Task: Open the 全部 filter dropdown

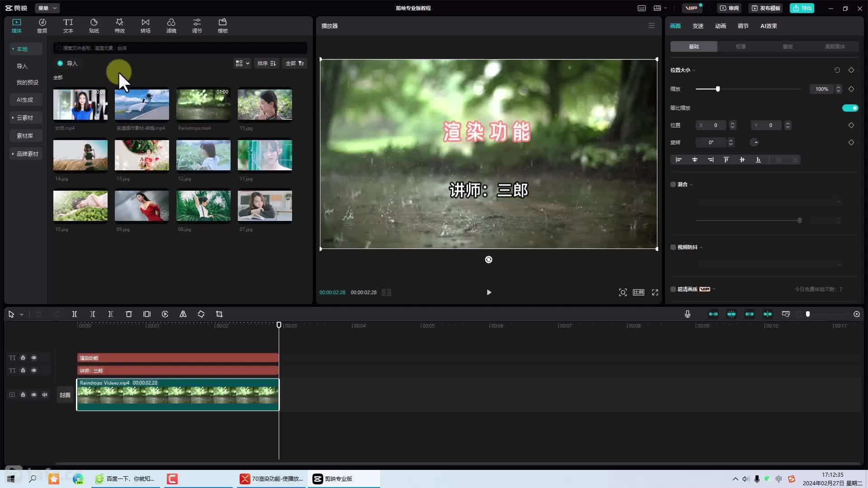Action: point(295,63)
